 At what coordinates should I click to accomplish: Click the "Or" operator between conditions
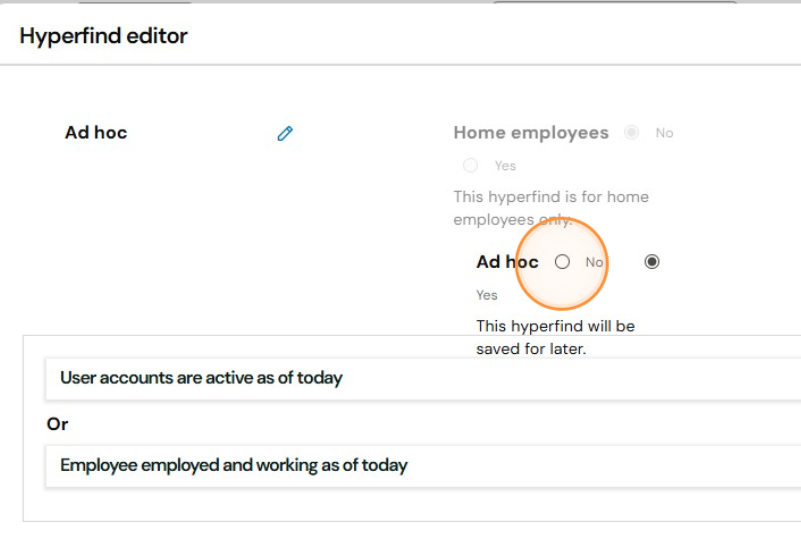point(57,424)
